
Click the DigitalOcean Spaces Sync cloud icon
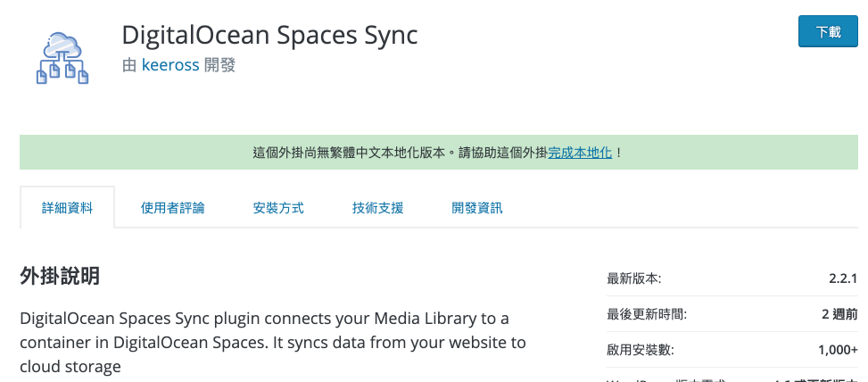tap(62, 58)
